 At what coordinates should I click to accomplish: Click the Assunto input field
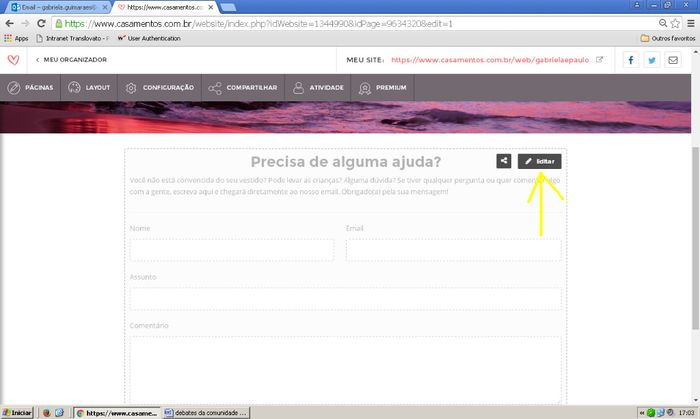[x=346, y=299]
